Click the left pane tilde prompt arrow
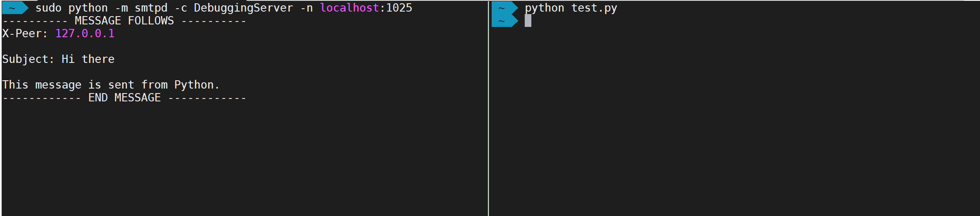 [15, 8]
